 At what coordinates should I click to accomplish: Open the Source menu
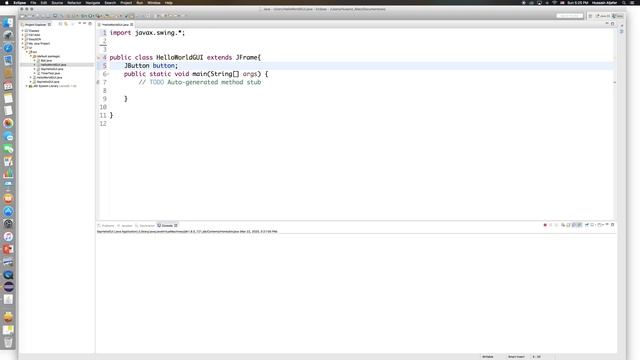[x=57, y=2]
